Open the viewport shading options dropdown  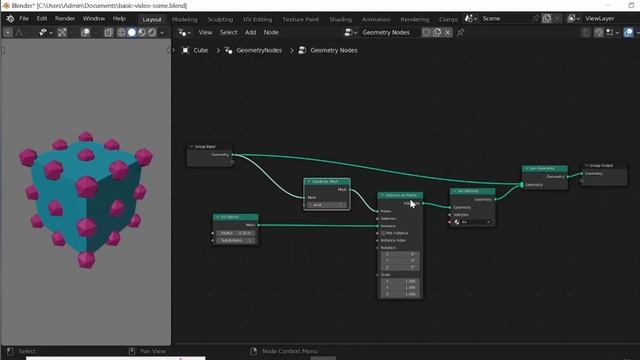tap(162, 32)
